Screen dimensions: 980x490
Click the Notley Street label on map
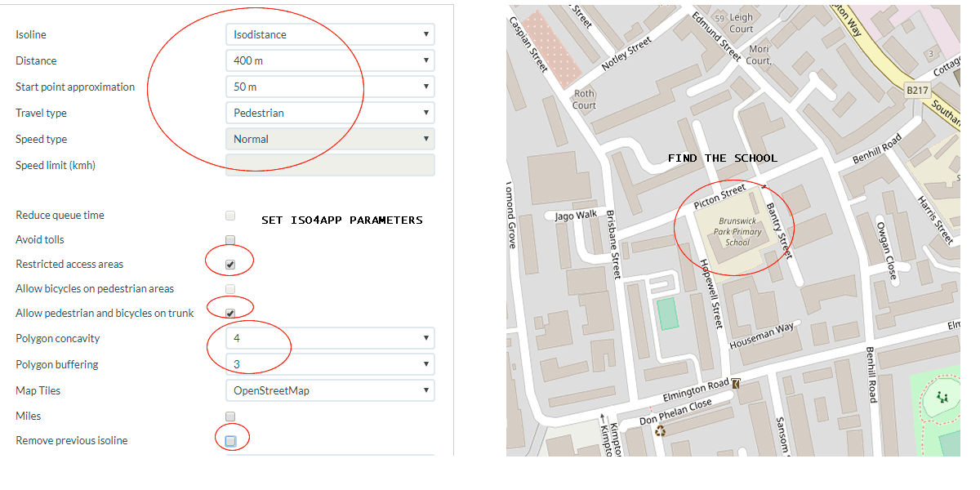(x=626, y=54)
